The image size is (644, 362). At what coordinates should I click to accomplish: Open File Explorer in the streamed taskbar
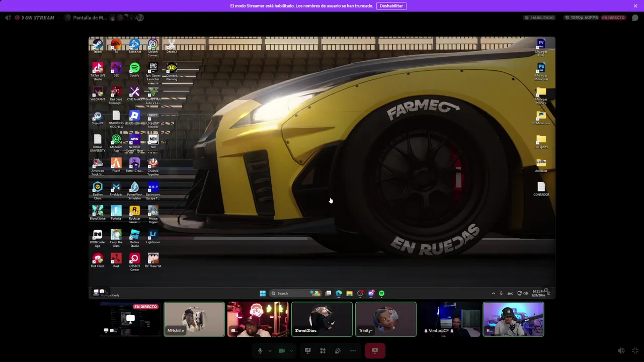(349, 293)
